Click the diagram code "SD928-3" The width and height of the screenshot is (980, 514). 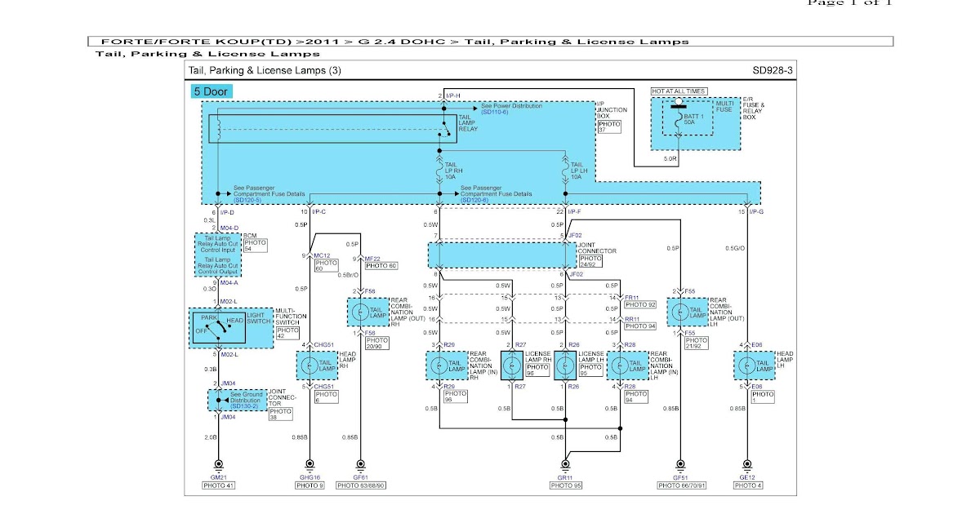(x=773, y=71)
